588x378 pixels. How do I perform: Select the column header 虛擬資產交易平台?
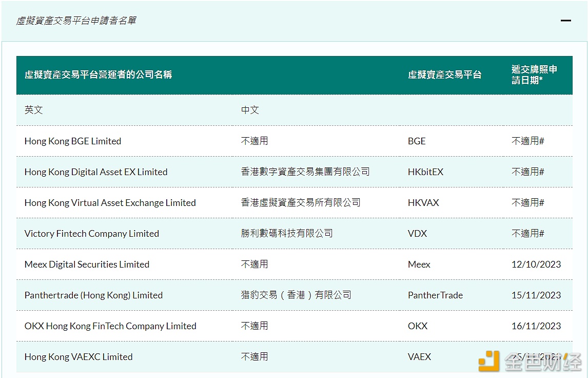pyautogui.click(x=445, y=74)
